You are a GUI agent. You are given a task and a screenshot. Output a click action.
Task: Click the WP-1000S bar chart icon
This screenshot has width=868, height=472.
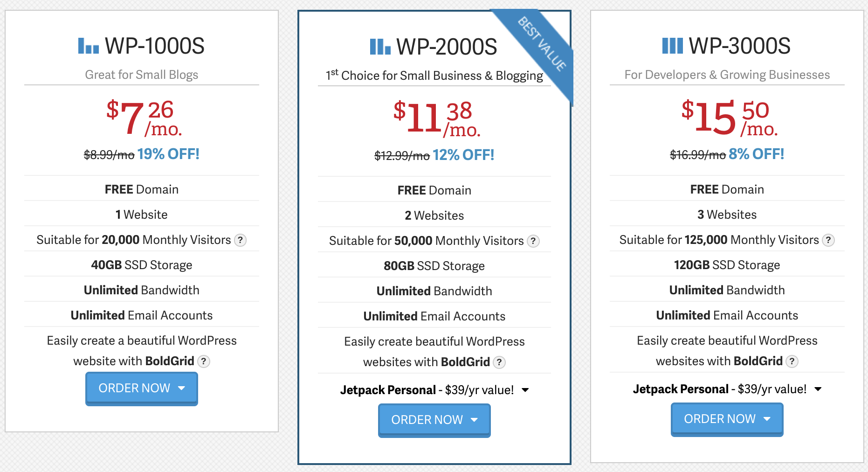tap(88, 46)
